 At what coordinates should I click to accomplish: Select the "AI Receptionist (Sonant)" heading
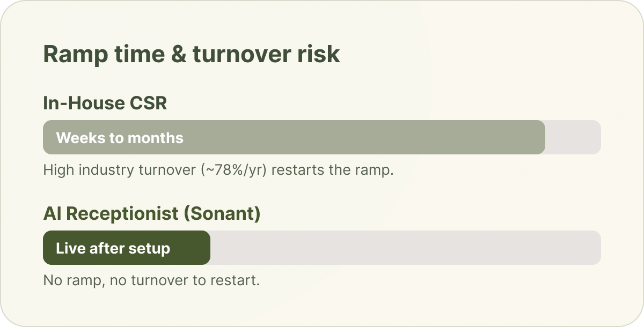(x=152, y=214)
